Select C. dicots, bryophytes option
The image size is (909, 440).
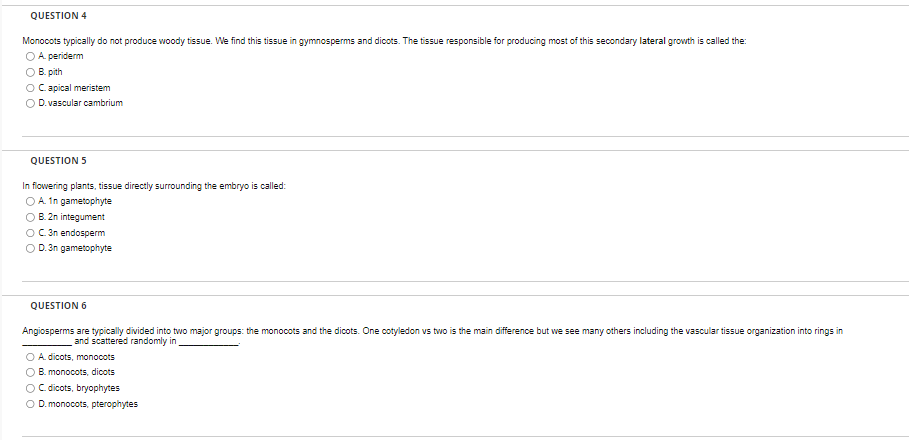30,388
